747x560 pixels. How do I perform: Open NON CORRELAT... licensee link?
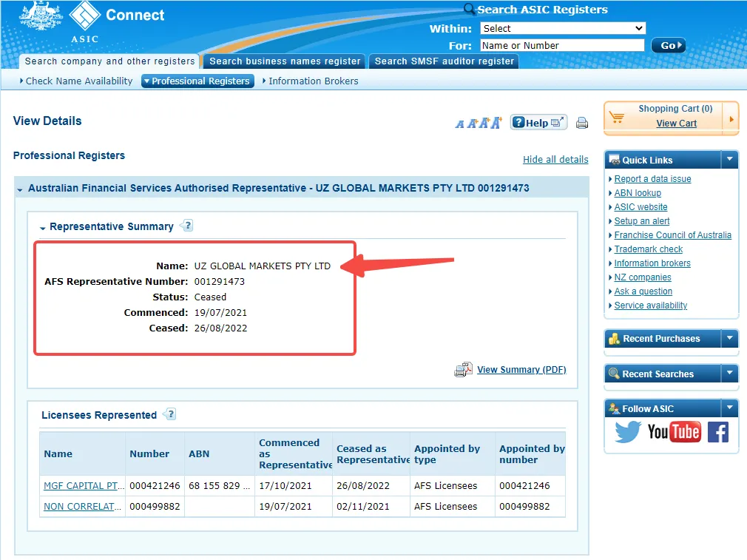pos(82,506)
